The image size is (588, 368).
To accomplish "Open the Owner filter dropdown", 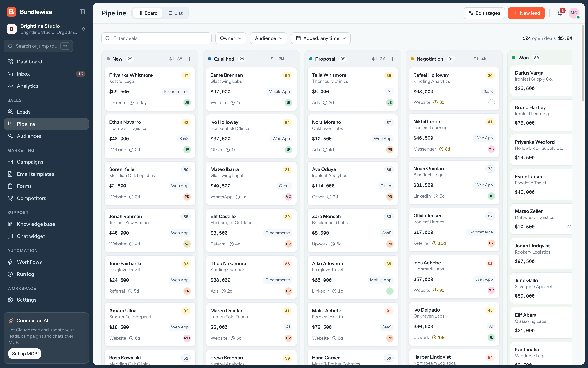I will tap(231, 38).
